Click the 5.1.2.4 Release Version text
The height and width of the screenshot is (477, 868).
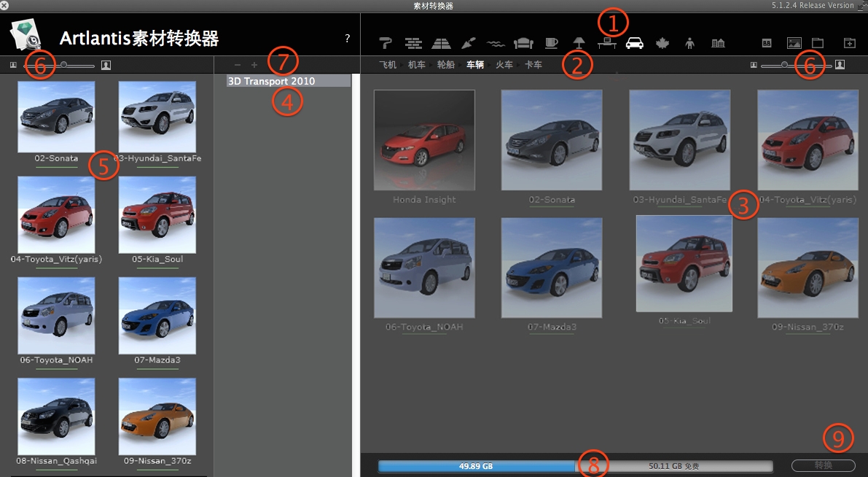pyautogui.click(x=813, y=6)
